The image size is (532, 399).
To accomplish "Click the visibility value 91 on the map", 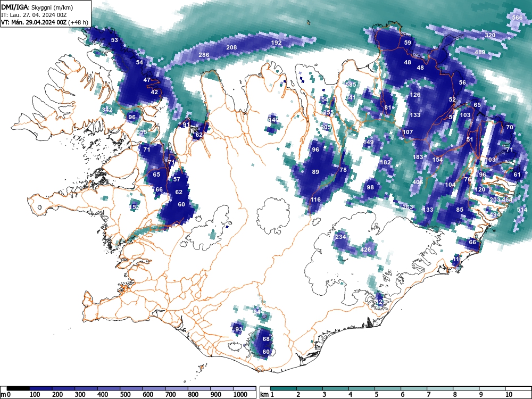I will pyautogui.click(x=186, y=124).
